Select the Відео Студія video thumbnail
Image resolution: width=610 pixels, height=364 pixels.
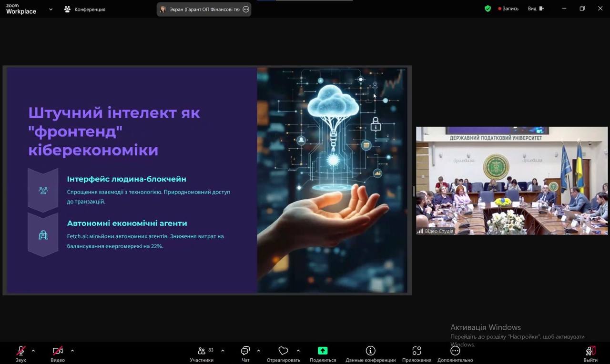(511, 181)
